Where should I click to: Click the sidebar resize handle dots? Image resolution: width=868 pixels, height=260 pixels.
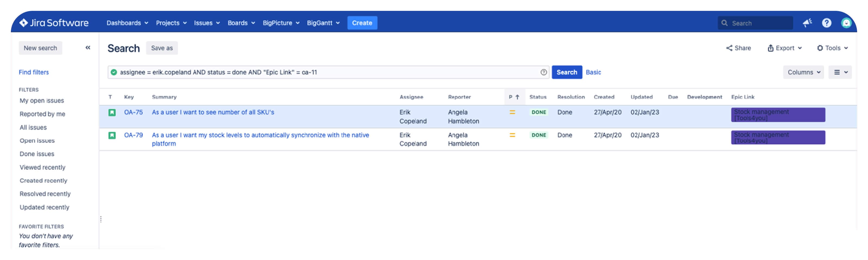101,220
